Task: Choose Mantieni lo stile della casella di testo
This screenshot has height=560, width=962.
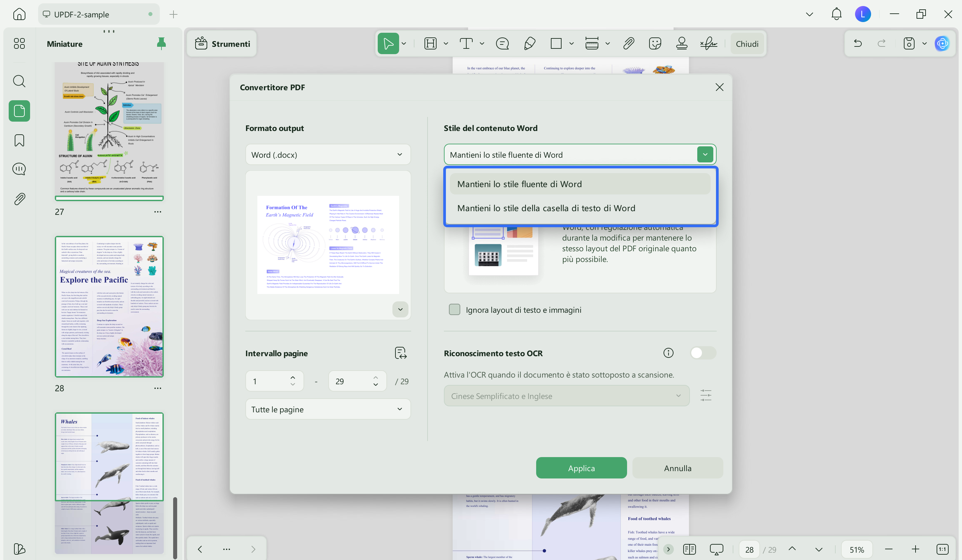Action: pos(580,208)
